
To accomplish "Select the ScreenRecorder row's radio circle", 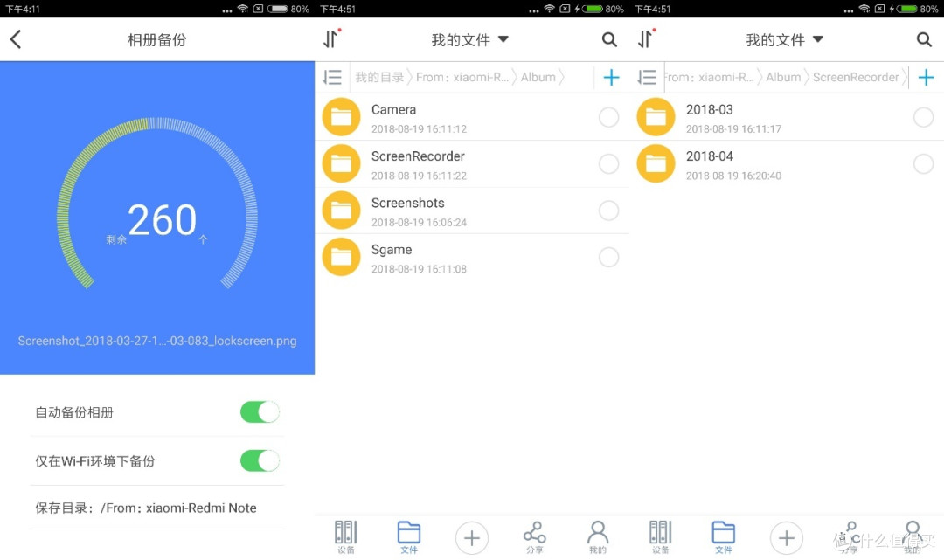I will pyautogui.click(x=608, y=163).
